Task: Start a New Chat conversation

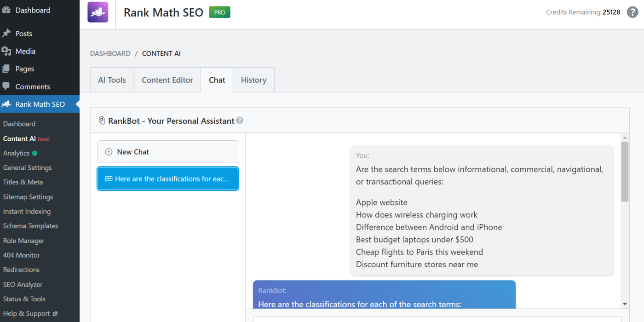Action: 167,152
